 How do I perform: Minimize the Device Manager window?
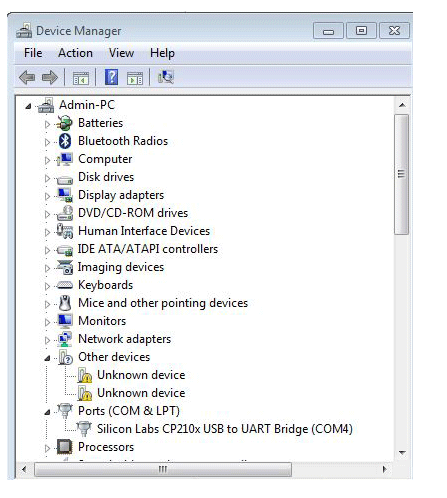point(328,31)
